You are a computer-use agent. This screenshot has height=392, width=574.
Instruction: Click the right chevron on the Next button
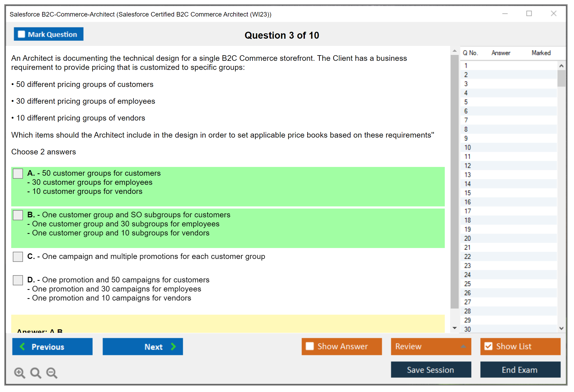coord(174,346)
